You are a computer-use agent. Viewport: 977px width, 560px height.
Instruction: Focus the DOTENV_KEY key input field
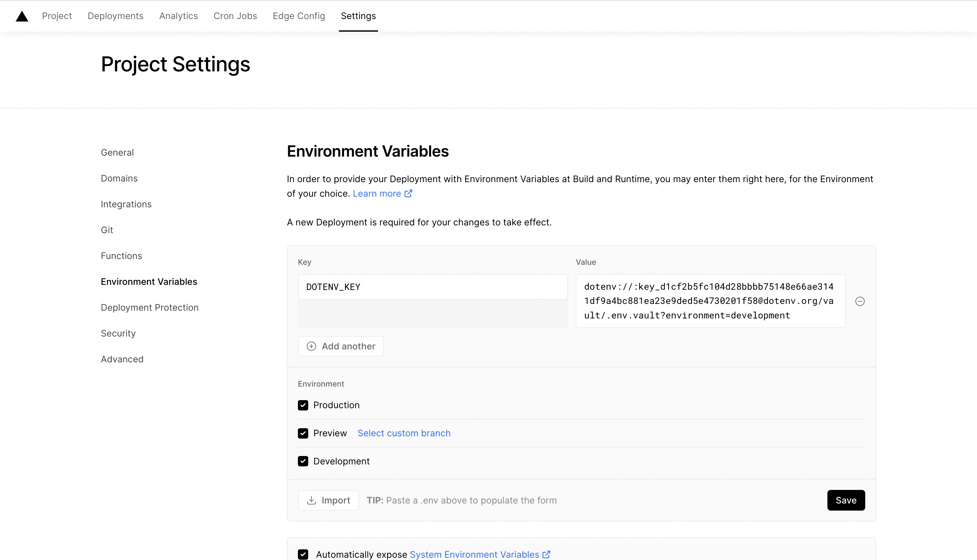pos(432,287)
